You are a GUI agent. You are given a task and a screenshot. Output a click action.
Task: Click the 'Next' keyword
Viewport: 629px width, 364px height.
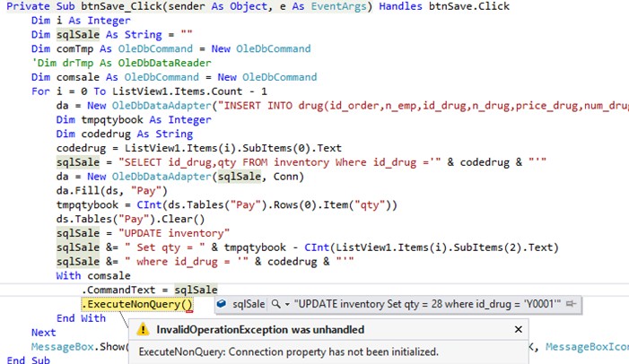44,333
